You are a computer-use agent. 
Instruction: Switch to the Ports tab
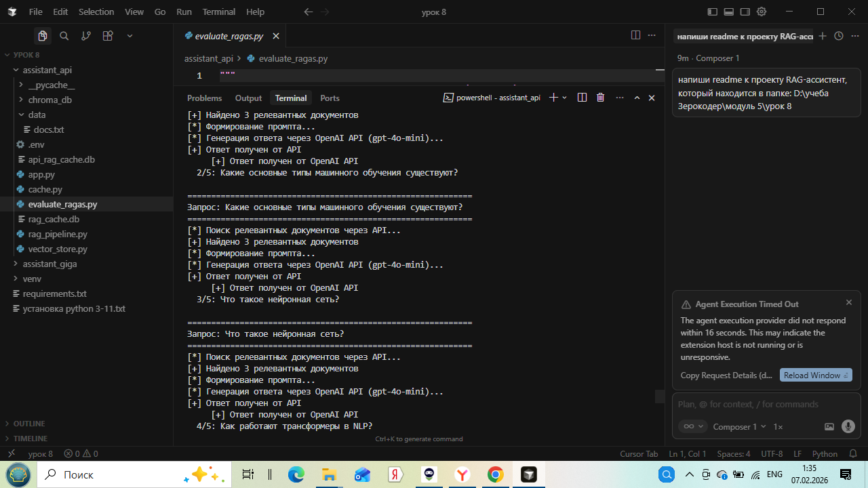(330, 98)
